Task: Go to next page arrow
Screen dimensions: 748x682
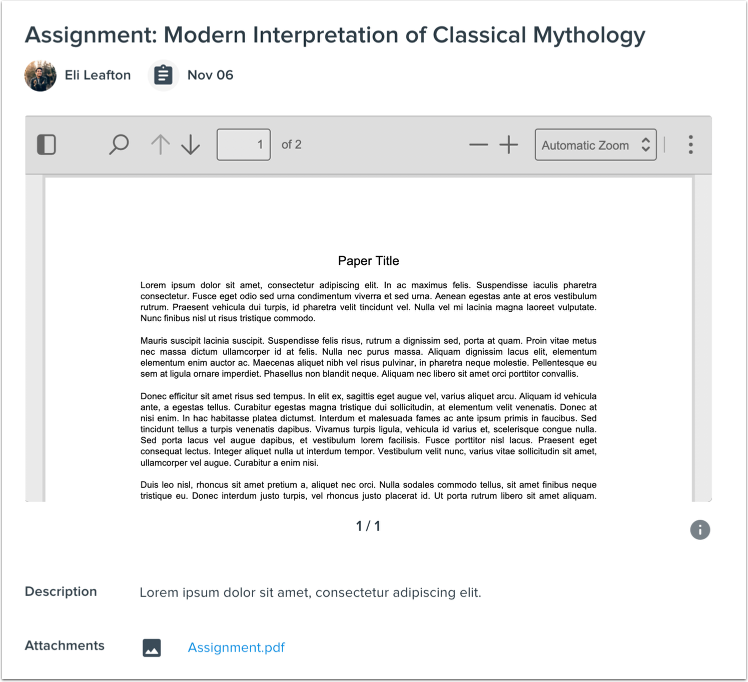Action: click(191, 145)
